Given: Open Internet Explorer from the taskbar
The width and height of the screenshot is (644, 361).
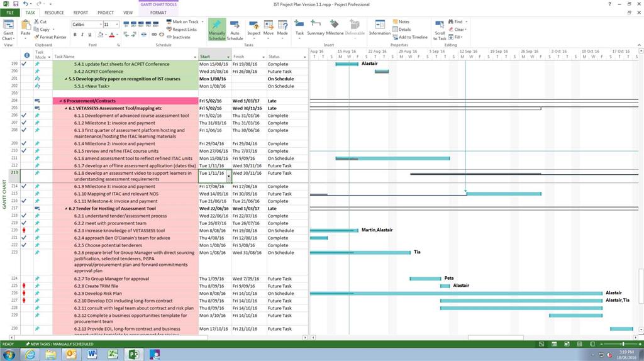Looking at the screenshot, I should [x=30, y=355].
